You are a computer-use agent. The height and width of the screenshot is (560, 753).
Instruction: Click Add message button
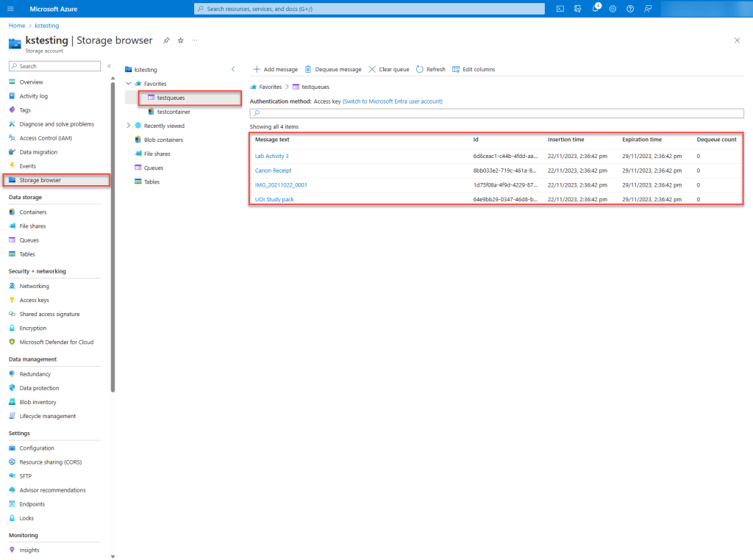(x=276, y=69)
